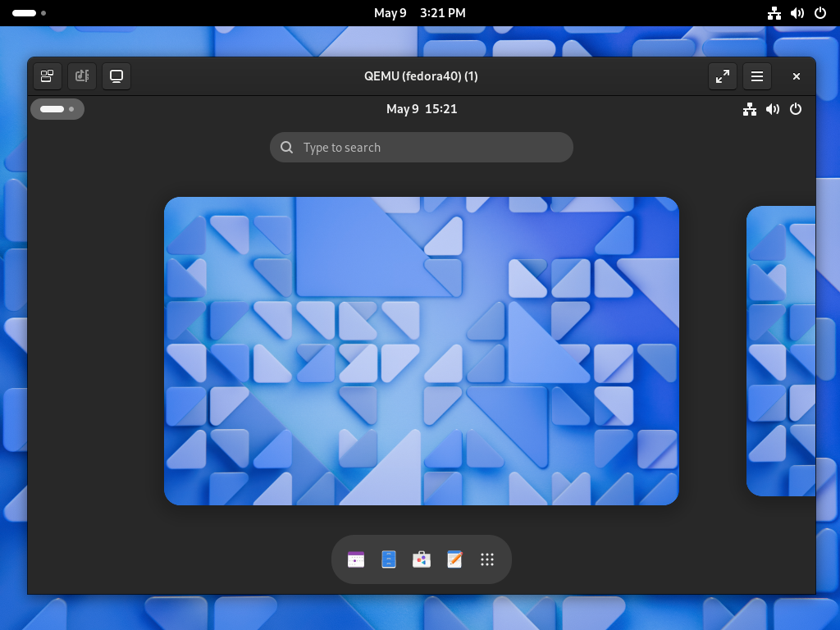
Task: Launch Files cabinet icon from the dock
Action: click(389, 559)
